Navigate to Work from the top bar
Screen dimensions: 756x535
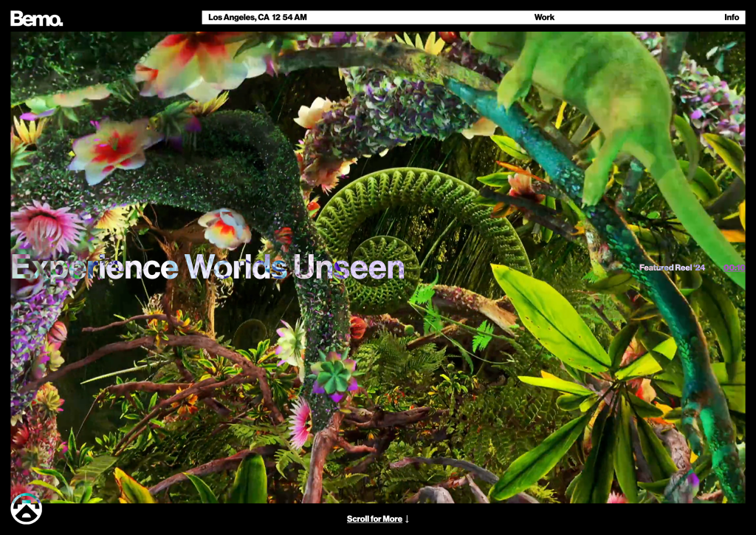click(544, 17)
